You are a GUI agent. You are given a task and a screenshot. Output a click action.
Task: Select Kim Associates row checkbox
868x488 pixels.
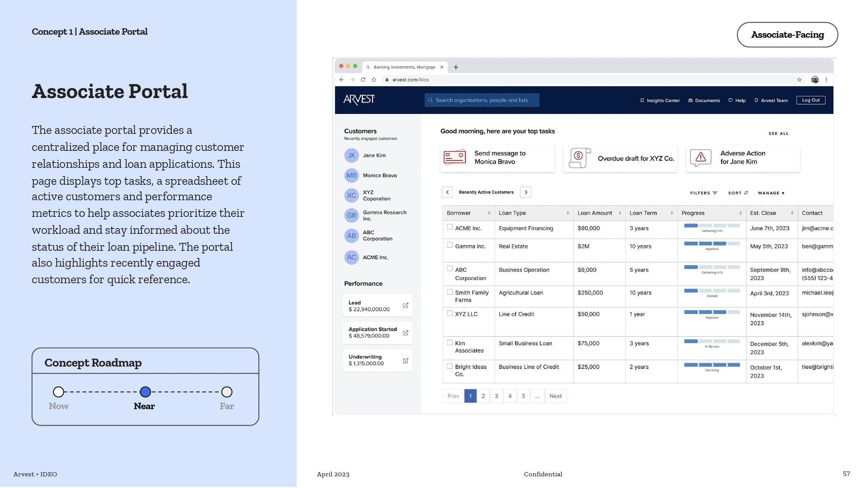pos(449,343)
